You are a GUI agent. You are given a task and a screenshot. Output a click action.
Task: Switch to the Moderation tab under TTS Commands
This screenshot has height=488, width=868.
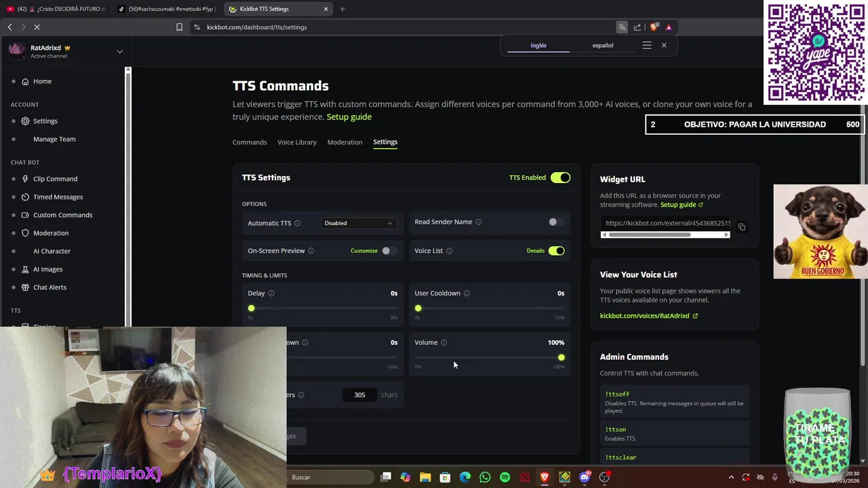[x=344, y=142]
